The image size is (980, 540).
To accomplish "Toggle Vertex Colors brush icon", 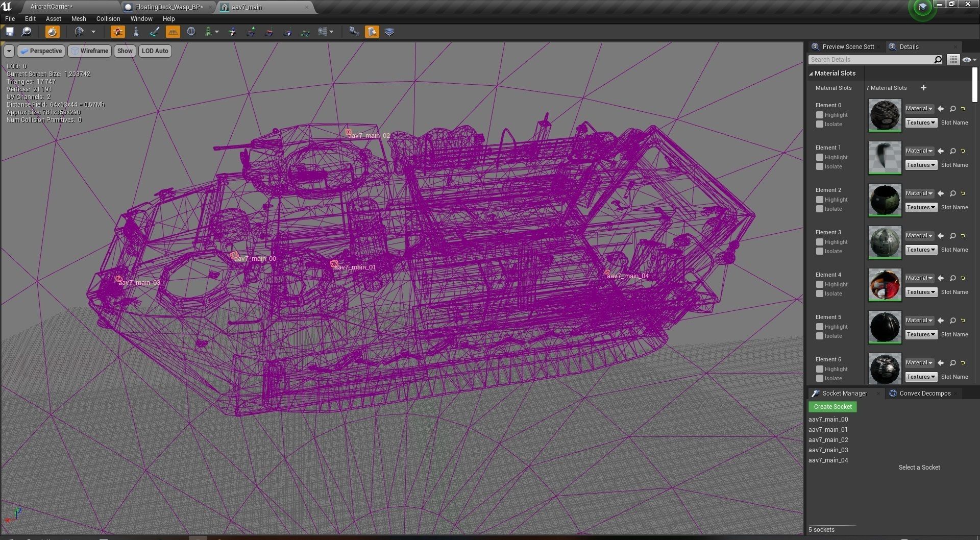I will (x=154, y=32).
